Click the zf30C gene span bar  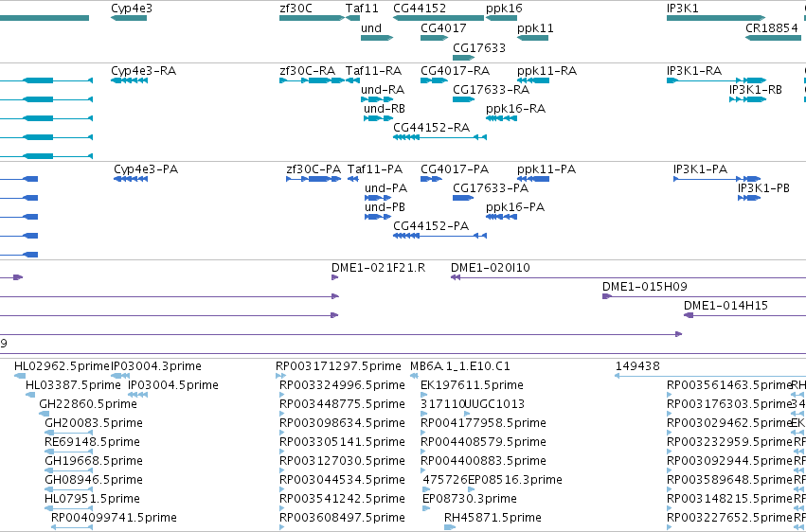pyautogui.click(x=312, y=18)
